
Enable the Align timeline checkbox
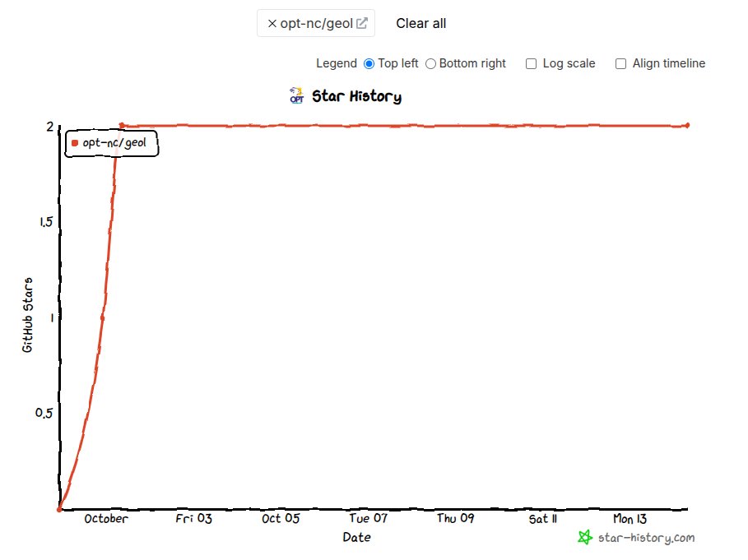tap(620, 64)
